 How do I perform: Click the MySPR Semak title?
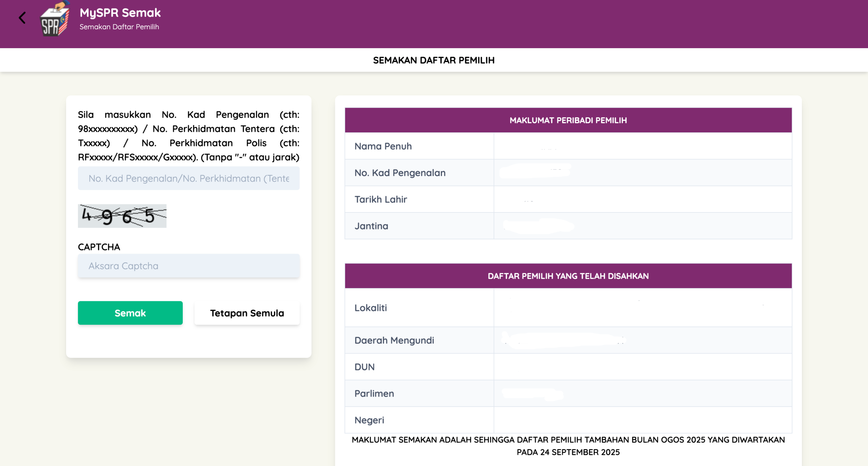coord(120,13)
